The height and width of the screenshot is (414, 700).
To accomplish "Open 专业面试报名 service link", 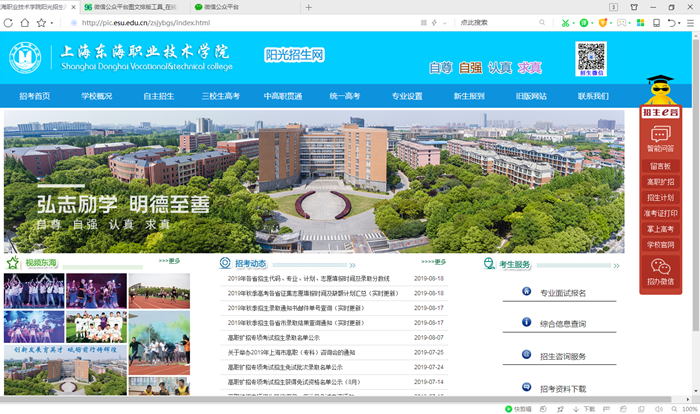I will click(x=563, y=293).
